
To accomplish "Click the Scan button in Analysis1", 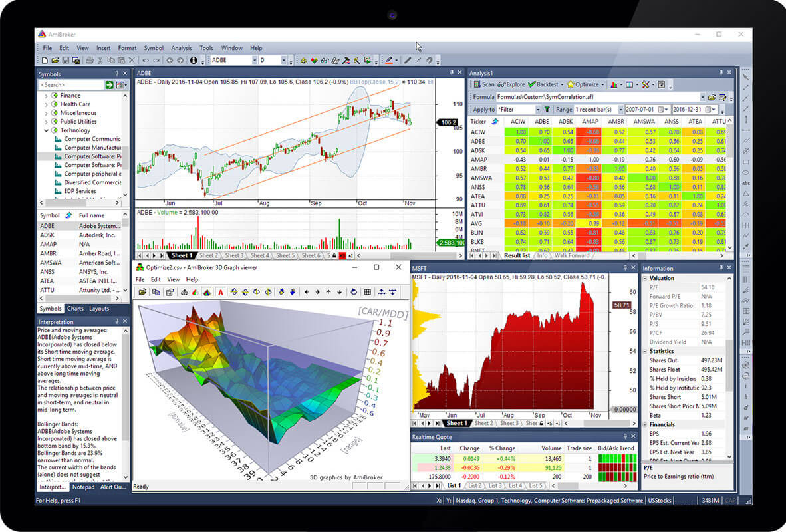I will [x=484, y=84].
